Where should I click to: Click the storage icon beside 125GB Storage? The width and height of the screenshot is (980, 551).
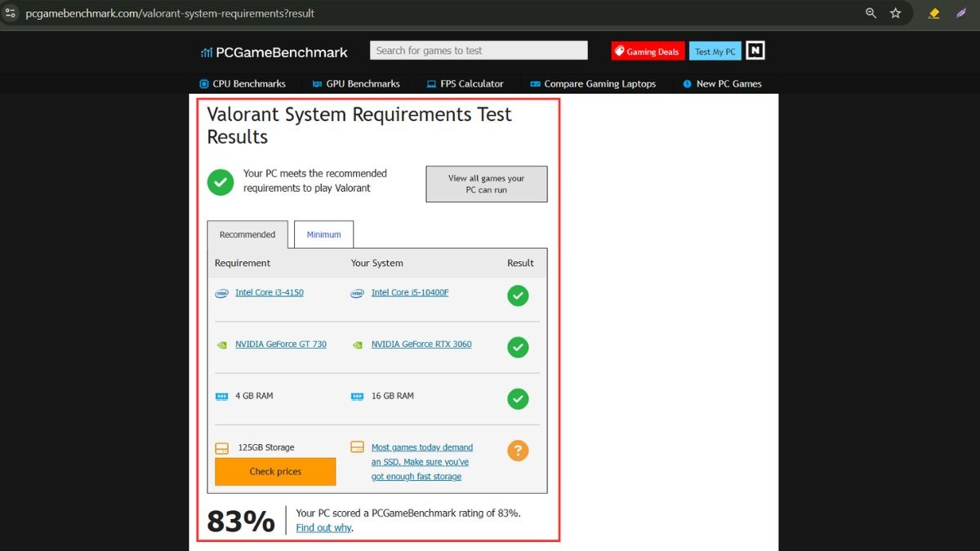[221, 448]
